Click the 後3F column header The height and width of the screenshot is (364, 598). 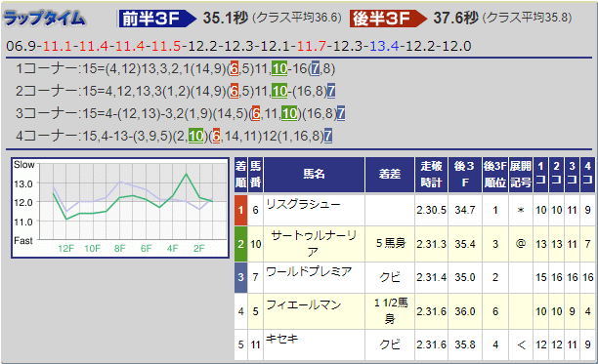tap(465, 175)
